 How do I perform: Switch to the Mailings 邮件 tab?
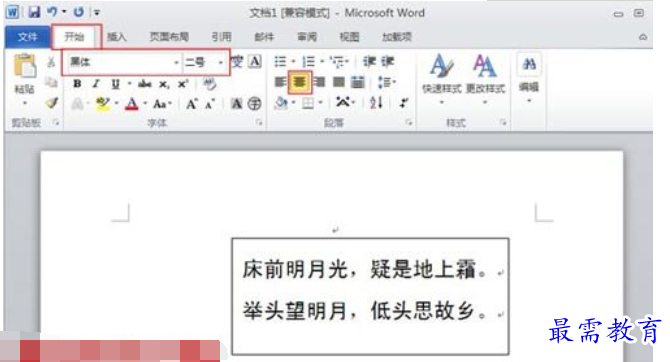(x=264, y=37)
